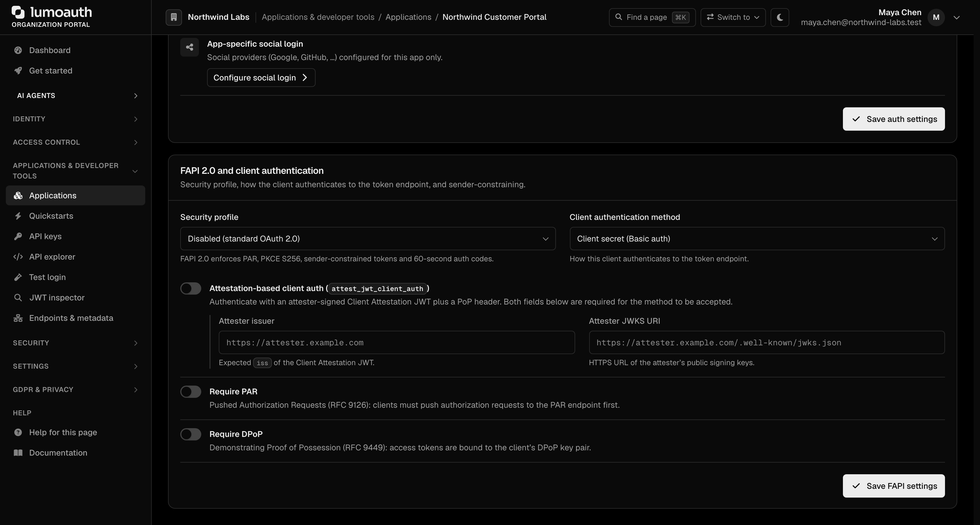Image resolution: width=980 pixels, height=525 pixels.
Task: Enable the Require DPoP toggle
Action: click(190, 434)
